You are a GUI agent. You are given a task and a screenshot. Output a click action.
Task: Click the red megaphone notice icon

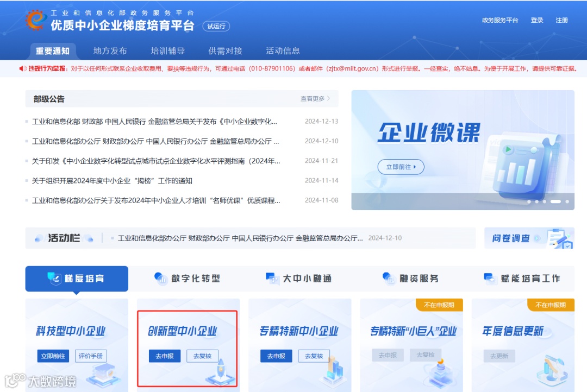(23, 68)
